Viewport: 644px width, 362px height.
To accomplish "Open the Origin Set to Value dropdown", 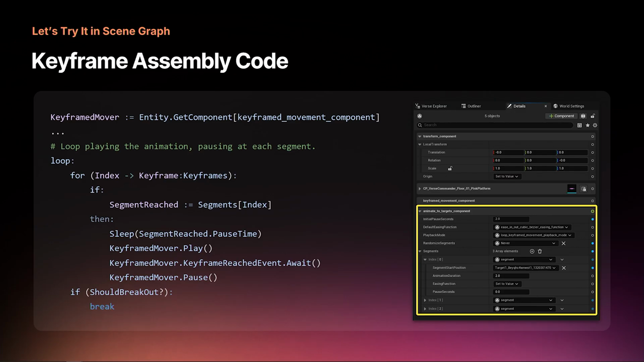I will tap(507, 176).
